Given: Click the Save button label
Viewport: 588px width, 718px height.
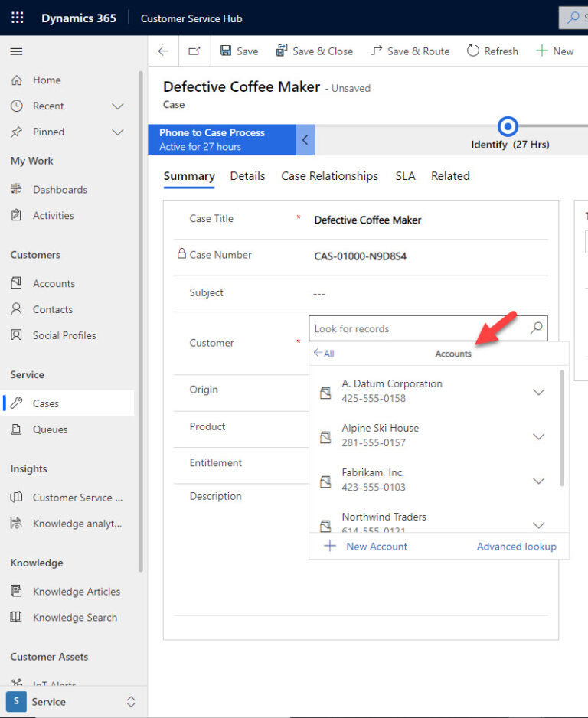Looking at the screenshot, I should [x=247, y=51].
